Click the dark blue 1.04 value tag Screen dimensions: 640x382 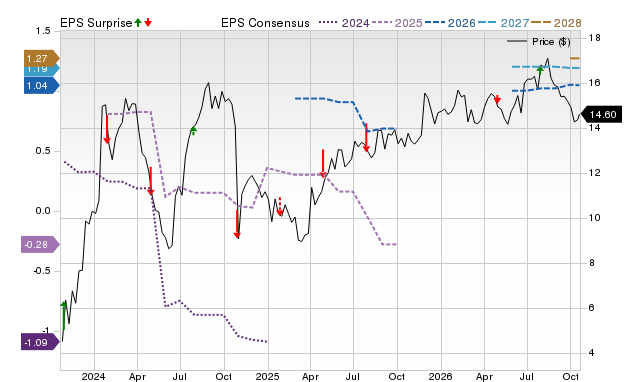pyautogui.click(x=42, y=85)
